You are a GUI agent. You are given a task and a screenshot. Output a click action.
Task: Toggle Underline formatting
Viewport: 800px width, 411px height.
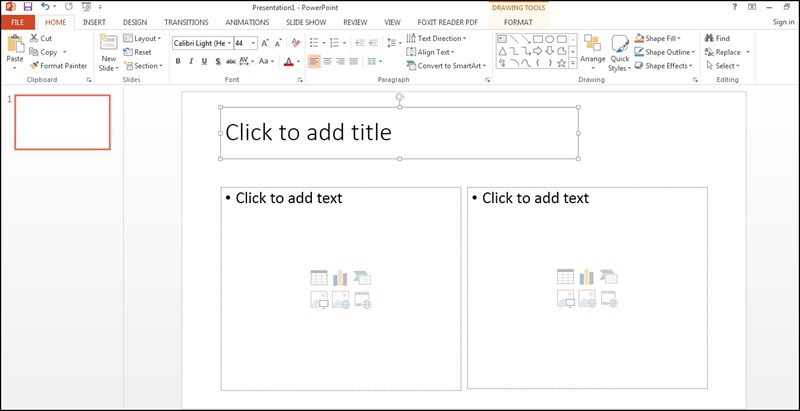coord(205,61)
